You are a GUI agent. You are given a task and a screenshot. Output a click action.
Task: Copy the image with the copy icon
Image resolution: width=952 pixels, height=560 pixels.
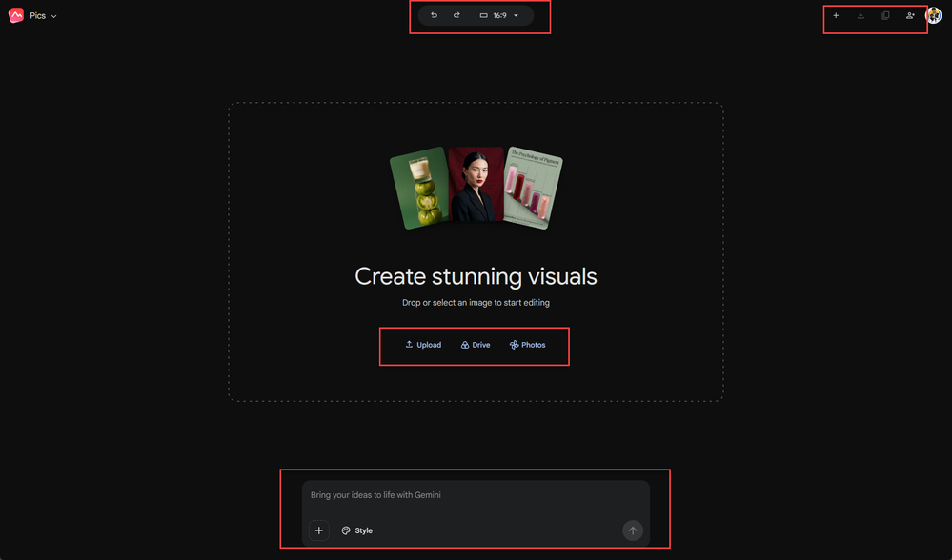point(886,16)
